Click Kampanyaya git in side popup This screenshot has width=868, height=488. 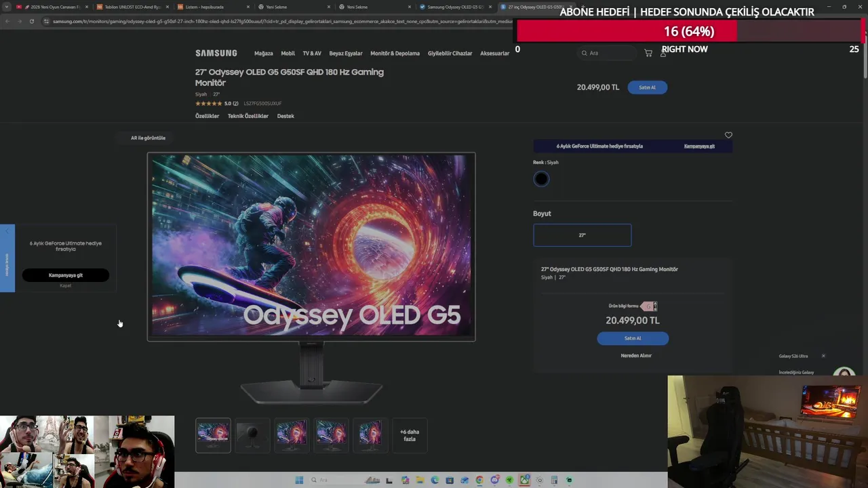click(66, 275)
